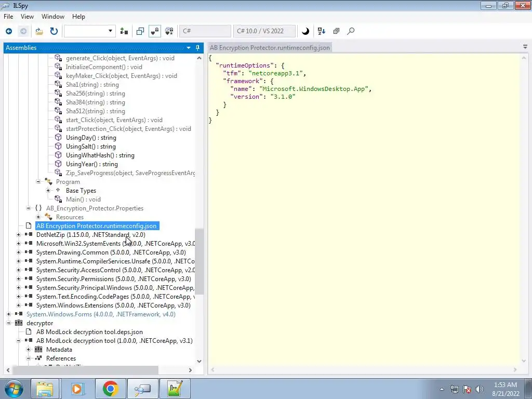Click the start_Click method icon
The height and width of the screenshot is (399, 532).
pos(58,120)
